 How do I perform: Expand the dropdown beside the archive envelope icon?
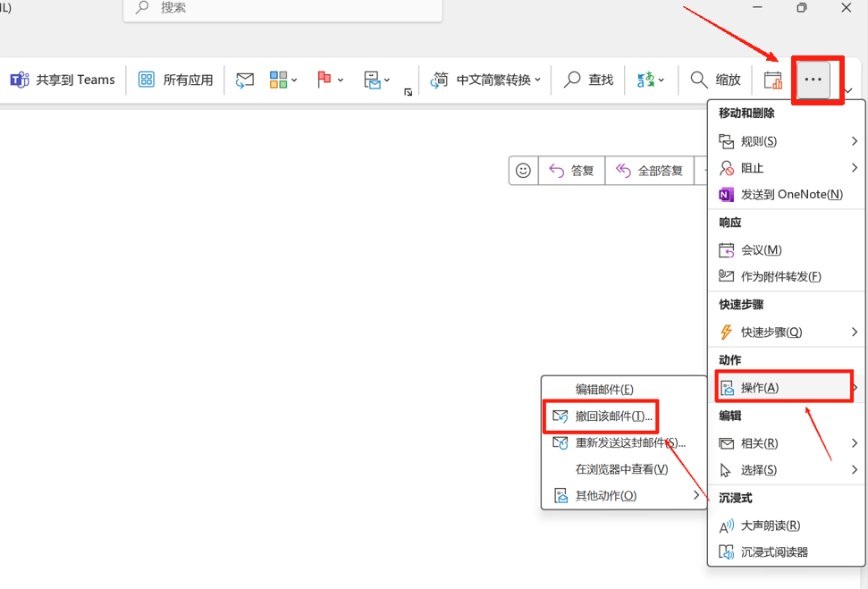pyautogui.click(x=387, y=80)
